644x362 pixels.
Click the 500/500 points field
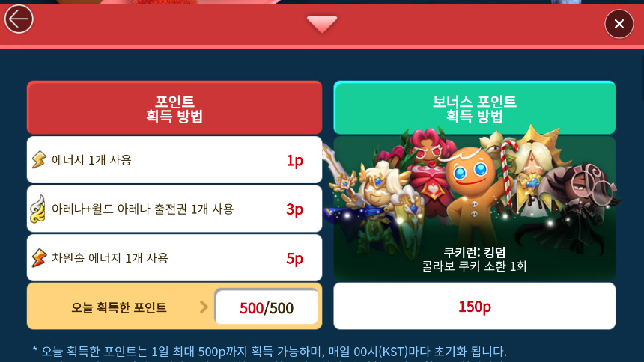tap(267, 307)
